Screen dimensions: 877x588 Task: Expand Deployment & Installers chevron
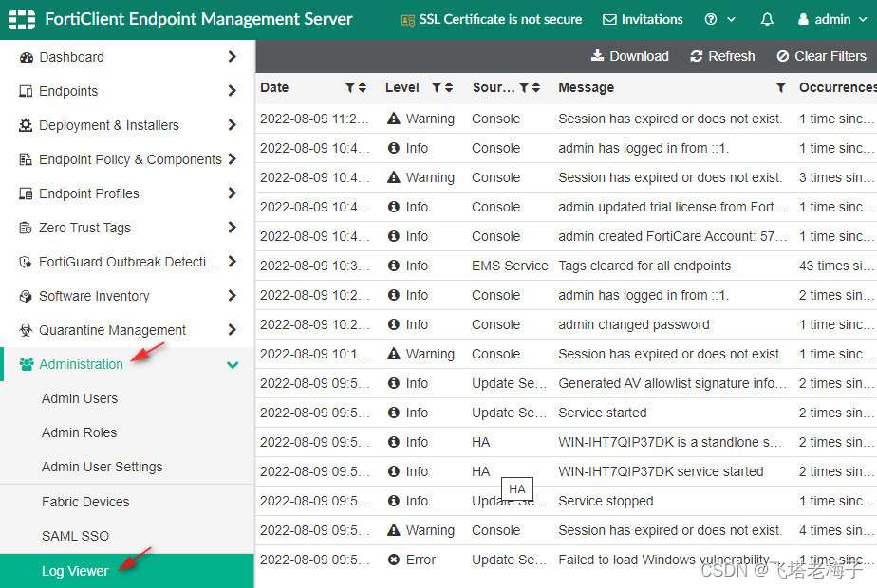tap(233, 124)
